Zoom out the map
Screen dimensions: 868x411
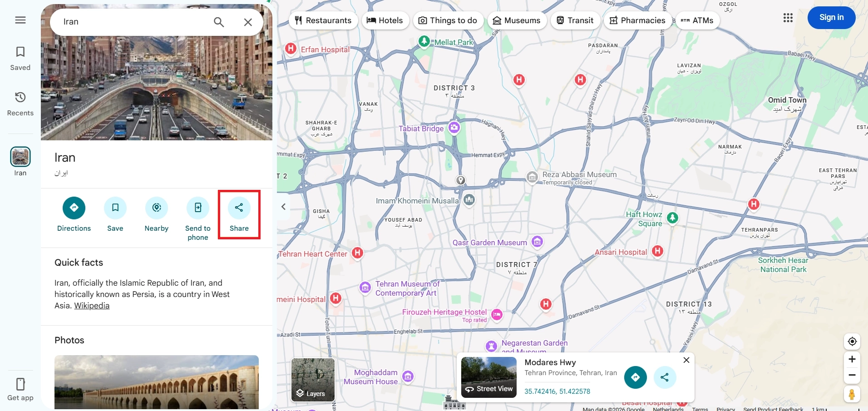[852, 375]
